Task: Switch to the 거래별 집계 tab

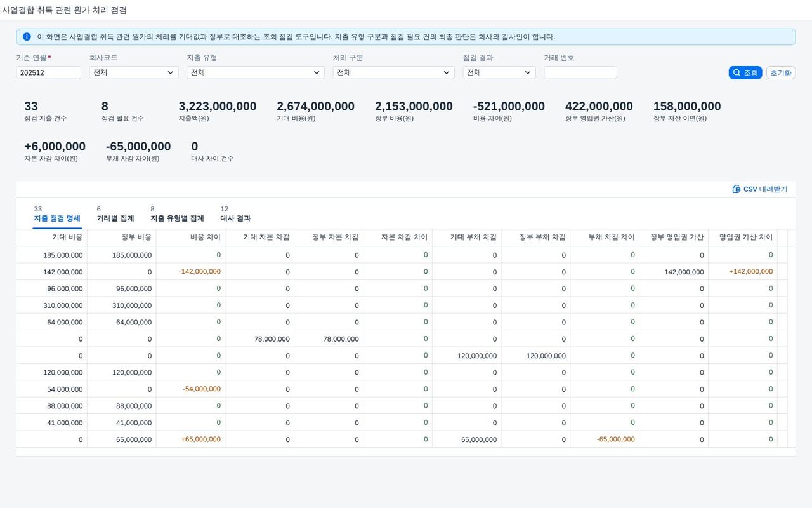Action: coord(115,214)
